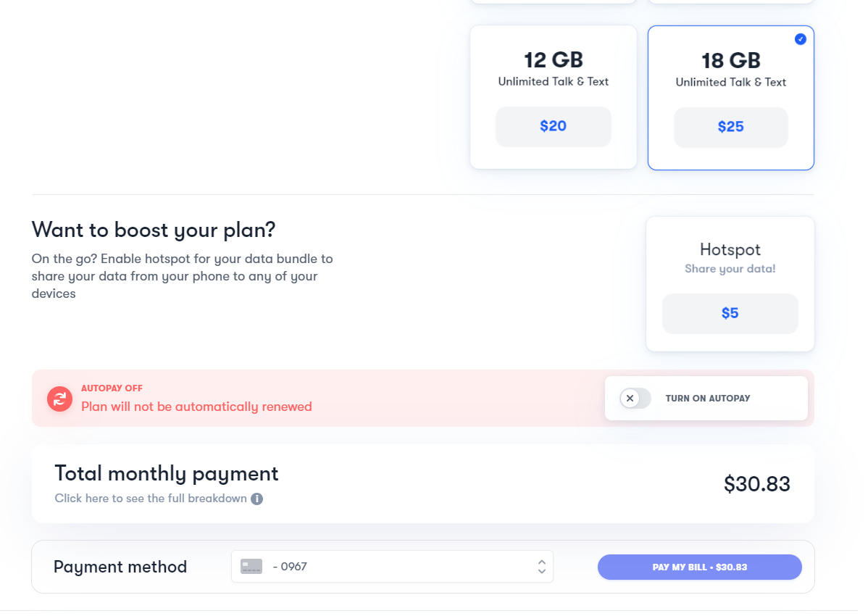Open "Click here to see the full breakdown" link
Viewport: 868px width, 616px height.
pyautogui.click(x=151, y=498)
